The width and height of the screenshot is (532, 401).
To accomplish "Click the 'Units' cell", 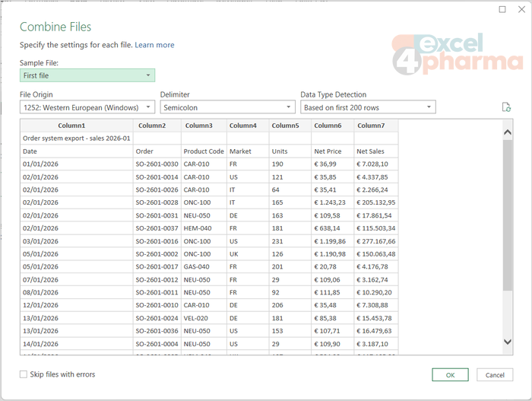I will [290, 151].
